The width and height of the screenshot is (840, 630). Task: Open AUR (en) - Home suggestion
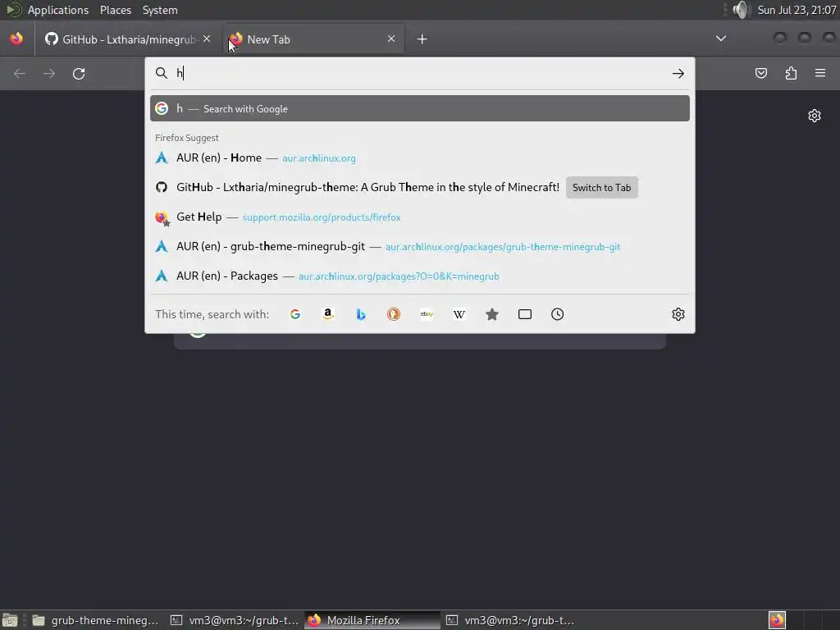[x=419, y=158]
